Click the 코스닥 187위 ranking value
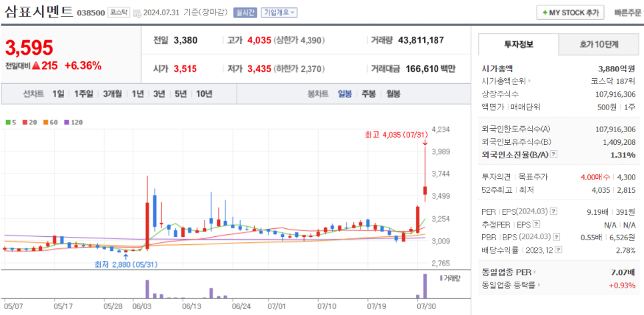 [613, 81]
